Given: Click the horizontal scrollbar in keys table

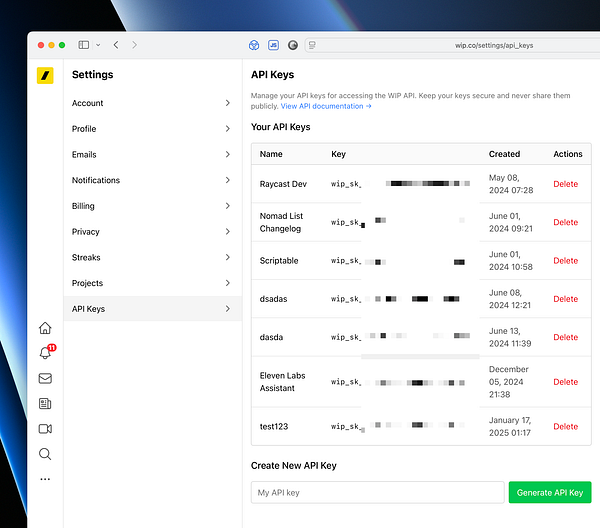Looking at the screenshot, I should click(x=420, y=357).
